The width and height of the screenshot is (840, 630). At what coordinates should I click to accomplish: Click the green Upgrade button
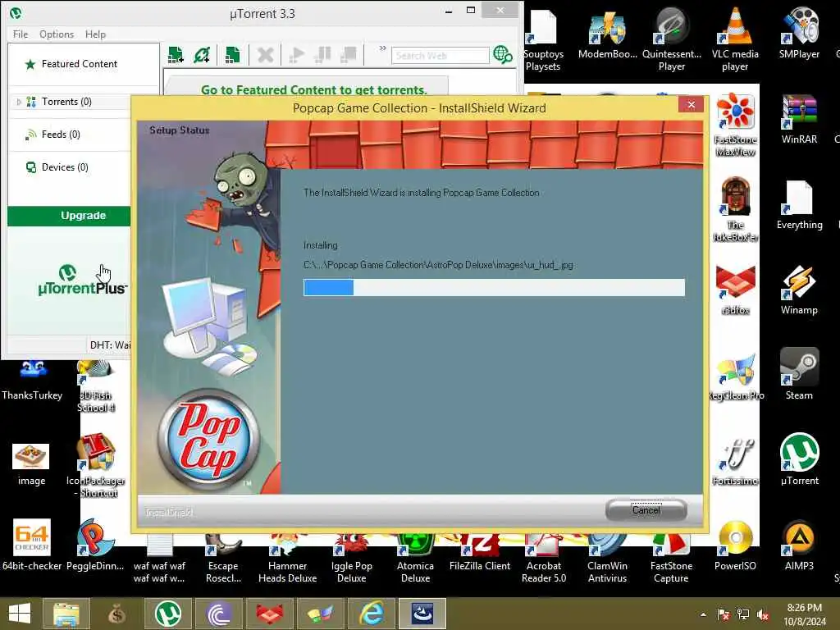[x=69, y=216]
